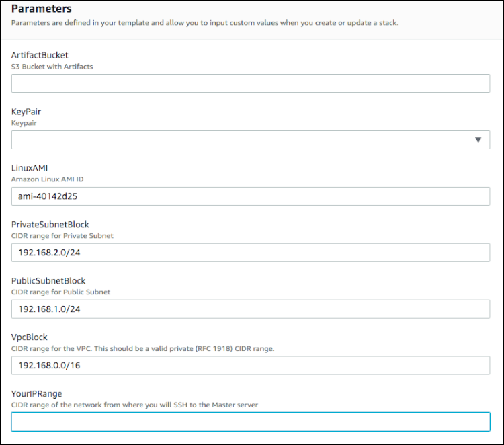Click the 'Amazon Linux AMI ID' description
The height and width of the screenshot is (445, 504).
pyautogui.click(x=47, y=179)
